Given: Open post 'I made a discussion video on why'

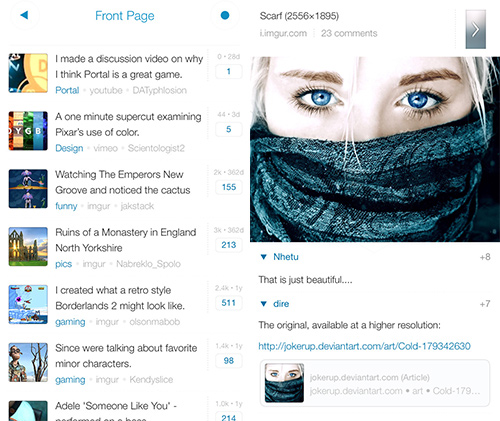Looking at the screenshot, I should coord(129,67).
